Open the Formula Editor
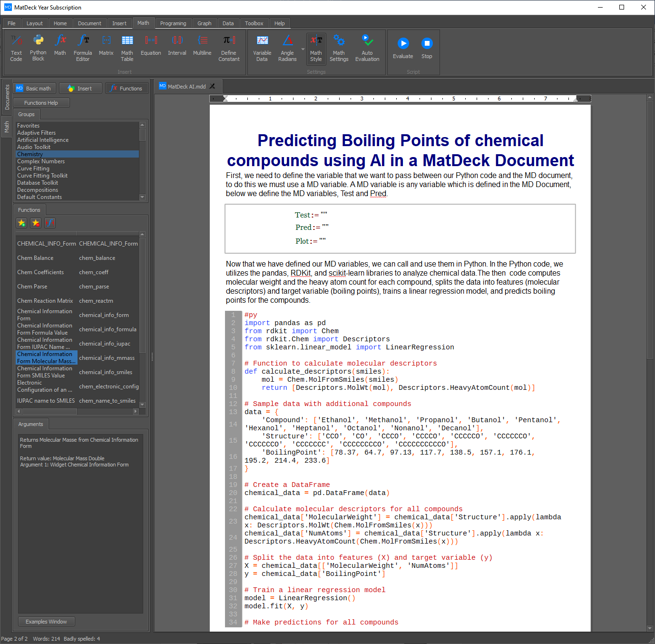This screenshot has width=655, height=644. pos(83,48)
